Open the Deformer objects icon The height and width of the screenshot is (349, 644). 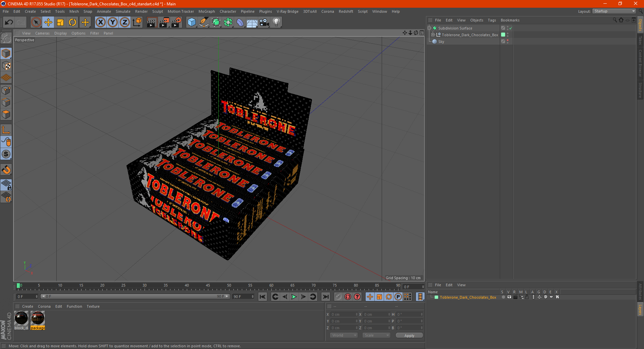click(240, 22)
